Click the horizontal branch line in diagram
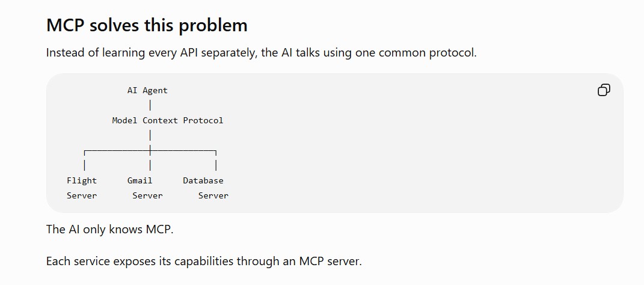 pyautogui.click(x=150, y=152)
